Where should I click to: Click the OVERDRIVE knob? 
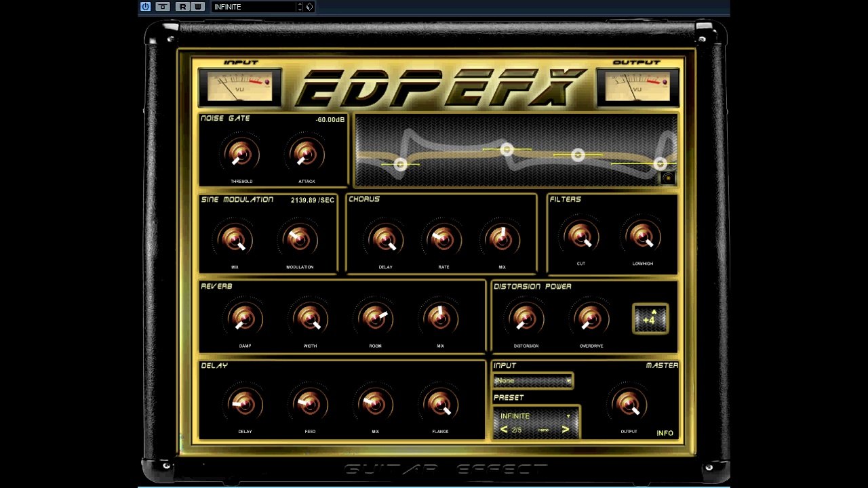[591, 318]
